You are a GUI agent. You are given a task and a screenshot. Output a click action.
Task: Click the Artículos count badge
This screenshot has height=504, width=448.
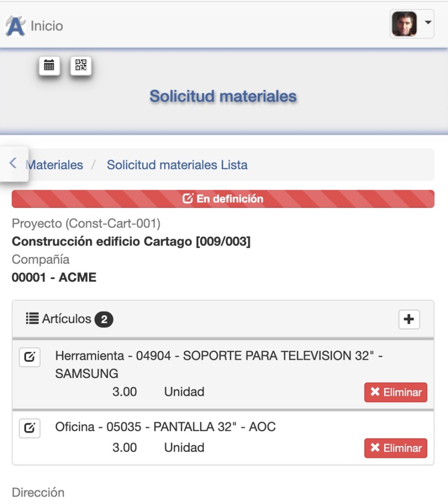click(104, 320)
